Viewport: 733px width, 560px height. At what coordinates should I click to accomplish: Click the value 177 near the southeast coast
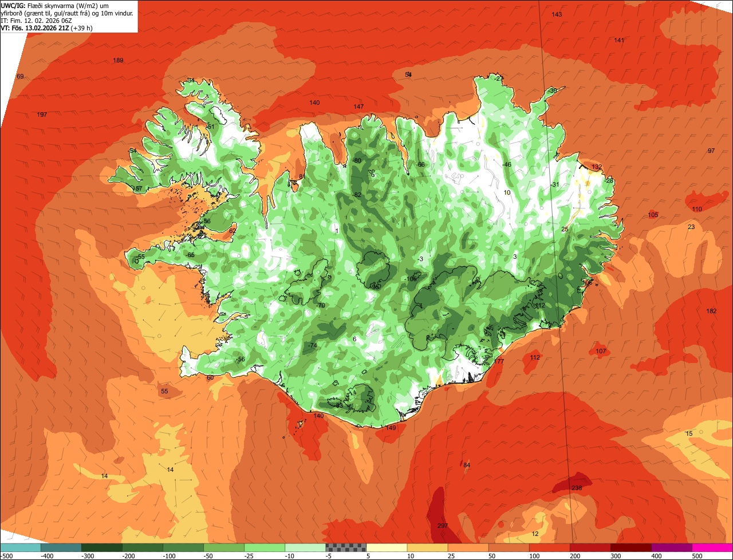[x=499, y=362]
